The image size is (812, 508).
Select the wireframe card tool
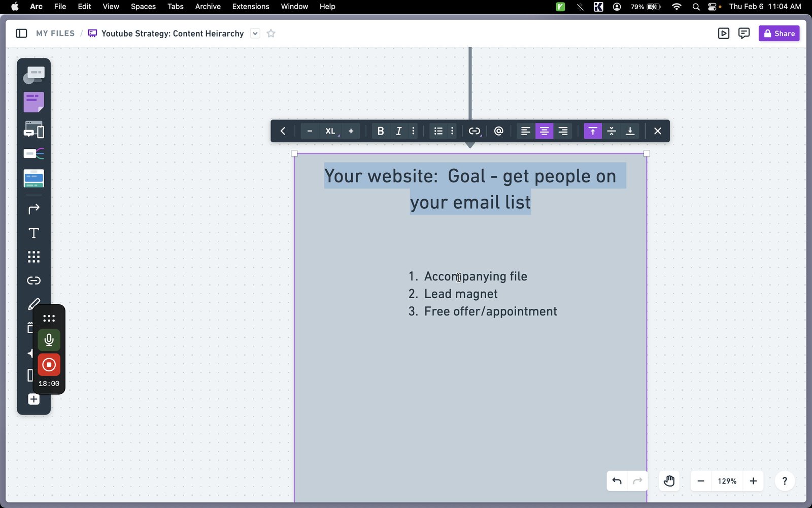[x=33, y=178]
